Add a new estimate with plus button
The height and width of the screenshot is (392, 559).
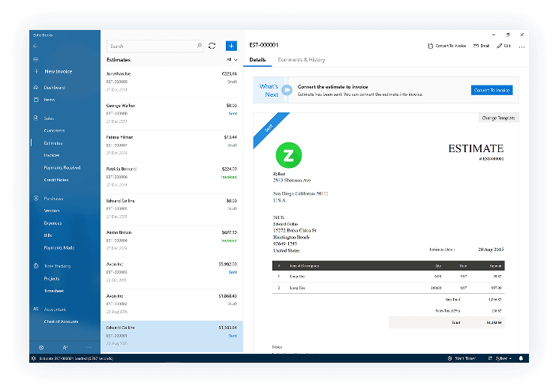click(x=231, y=46)
